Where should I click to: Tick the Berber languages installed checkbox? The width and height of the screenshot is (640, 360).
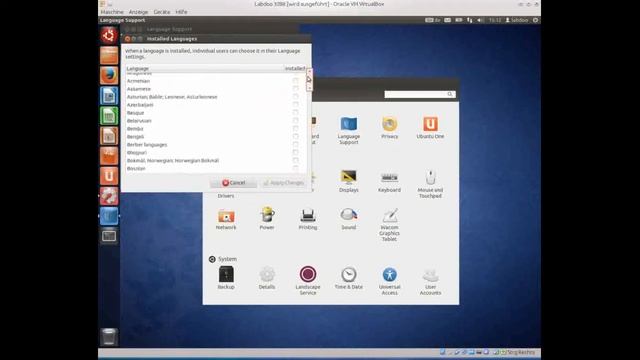[296, 144]
